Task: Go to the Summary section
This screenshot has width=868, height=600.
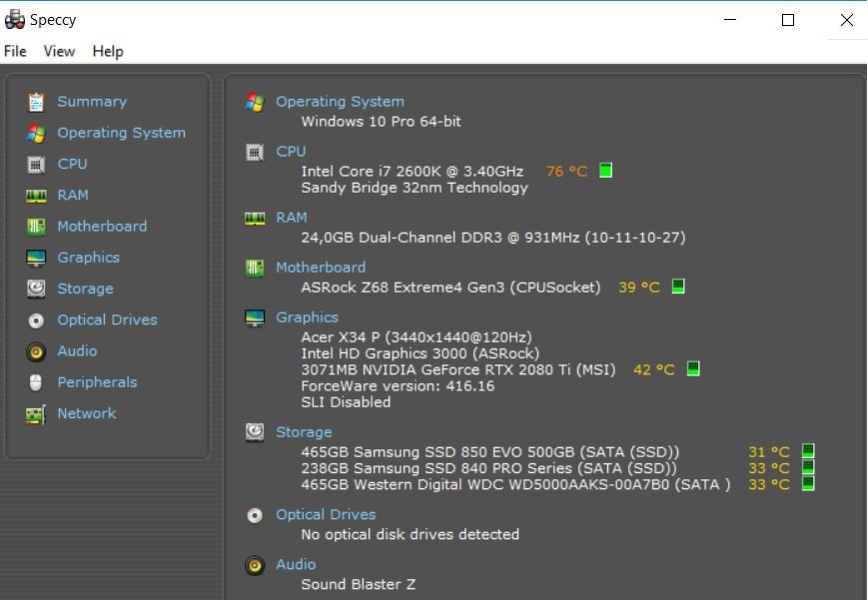Action: [x=92, y=102]
